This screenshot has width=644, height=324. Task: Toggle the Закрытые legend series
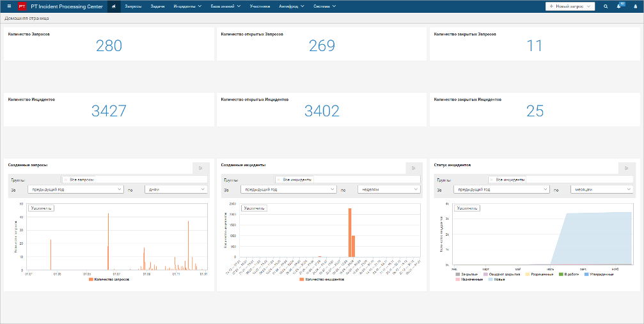point(467,274)
